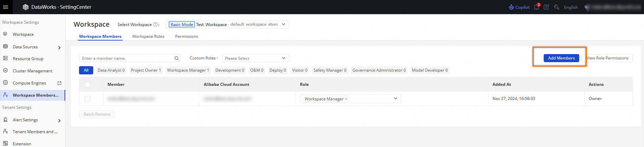The image size is (644, 147).
Task: Click the Tenant Members sidebar icon
Action: 5,131
